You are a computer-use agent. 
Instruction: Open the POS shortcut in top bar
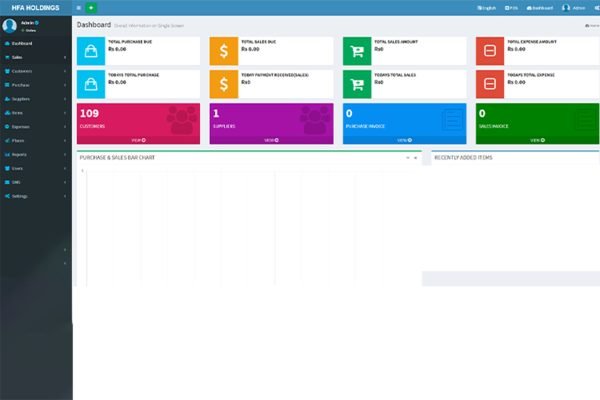512,7
